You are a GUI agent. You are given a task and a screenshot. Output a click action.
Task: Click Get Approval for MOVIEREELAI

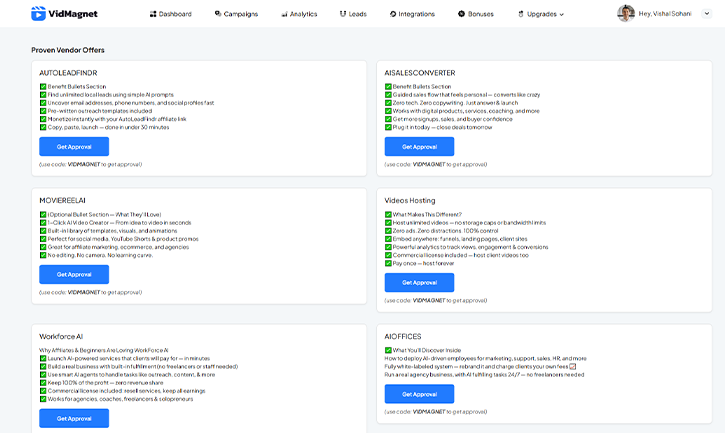point(74,274)
